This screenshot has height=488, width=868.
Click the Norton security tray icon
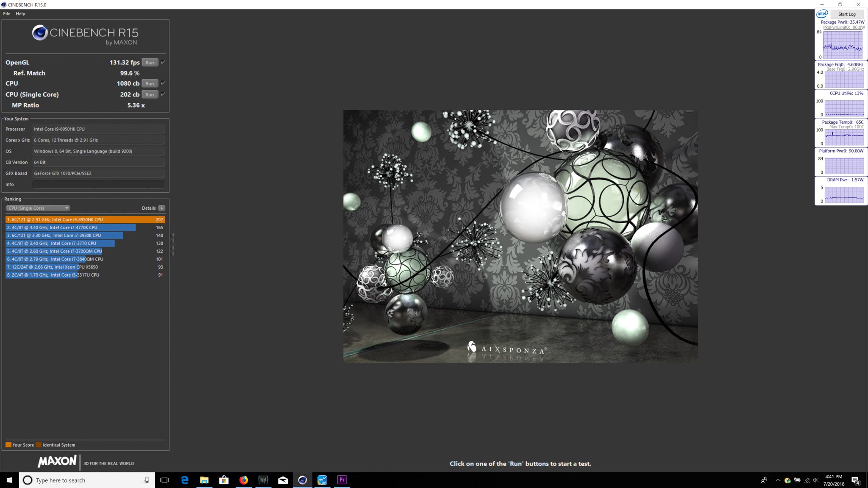point(787,480)
